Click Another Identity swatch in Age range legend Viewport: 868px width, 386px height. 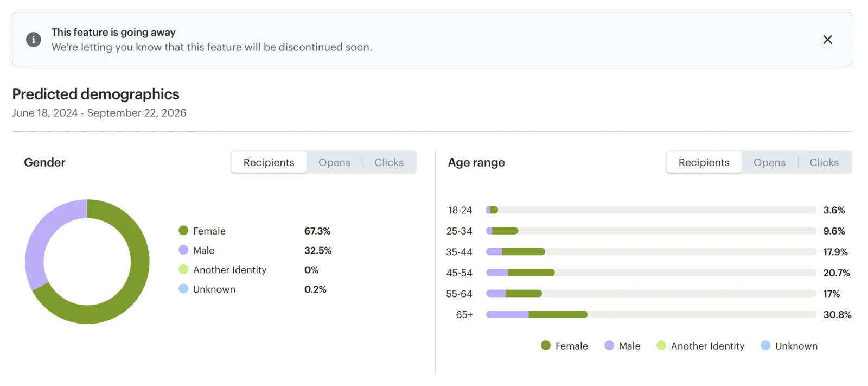(661, 345)
